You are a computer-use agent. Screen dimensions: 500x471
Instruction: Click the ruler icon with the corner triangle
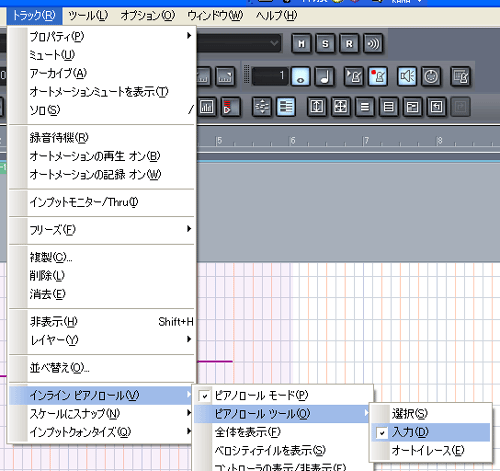pos(225,76)
